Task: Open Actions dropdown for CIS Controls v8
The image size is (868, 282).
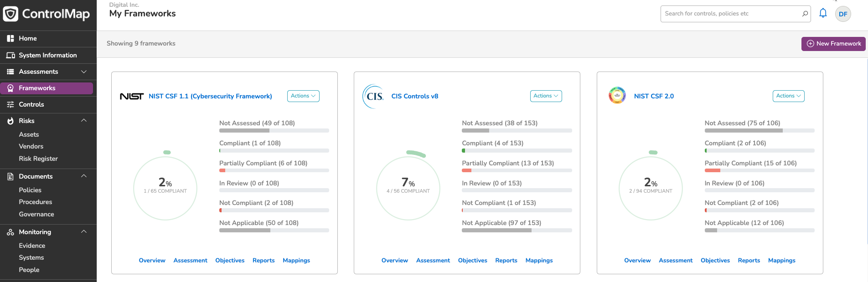Action: 546,96
